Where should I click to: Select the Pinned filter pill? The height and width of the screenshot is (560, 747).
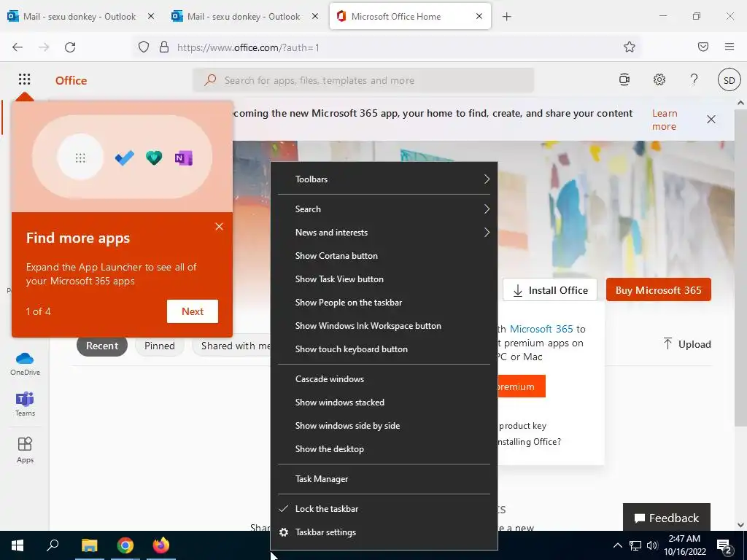coord(160,346)
